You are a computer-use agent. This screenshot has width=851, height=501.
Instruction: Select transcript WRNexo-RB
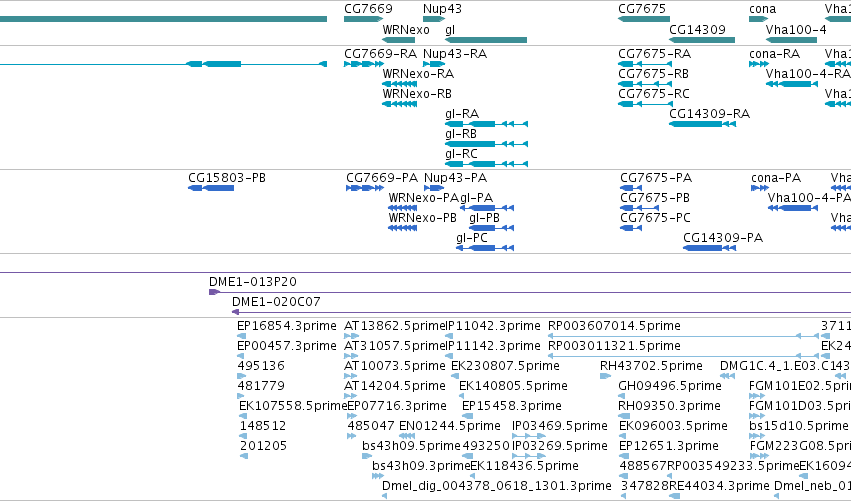(x=399, y=104)
